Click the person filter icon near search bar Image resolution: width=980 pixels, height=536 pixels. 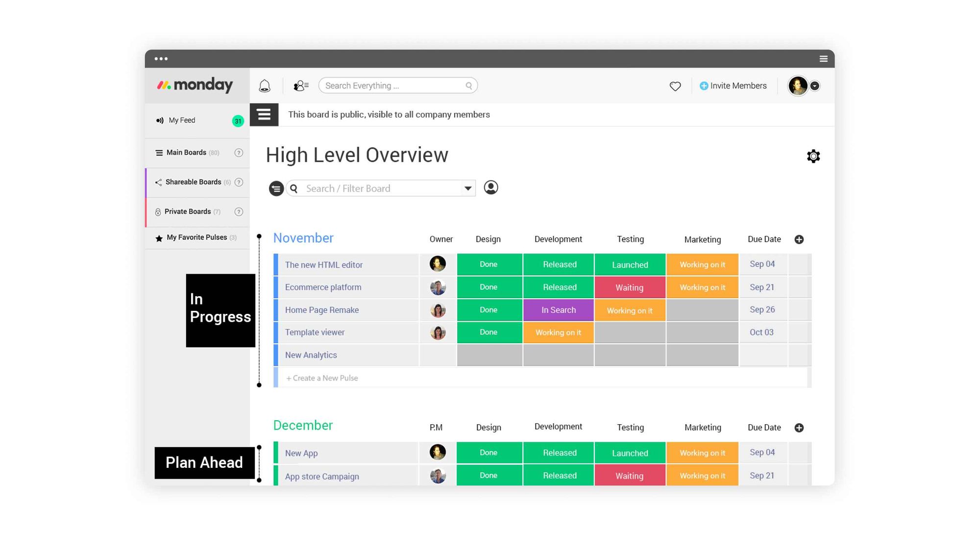pyautogui.click(x=490, y=188)
